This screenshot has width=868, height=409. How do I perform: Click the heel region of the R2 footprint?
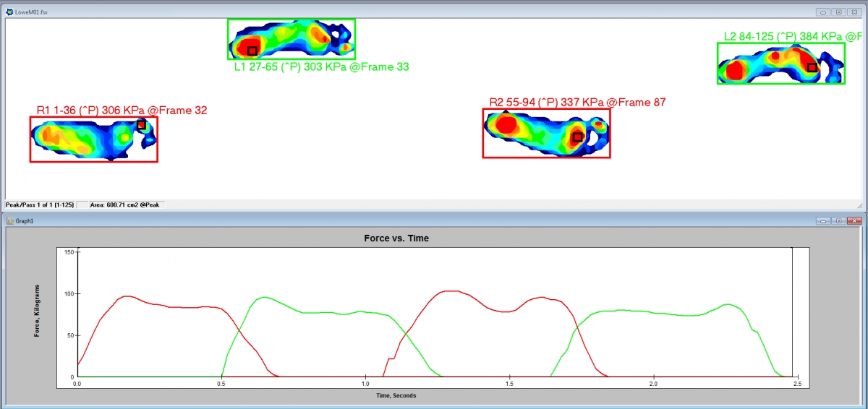pos(505,126)
